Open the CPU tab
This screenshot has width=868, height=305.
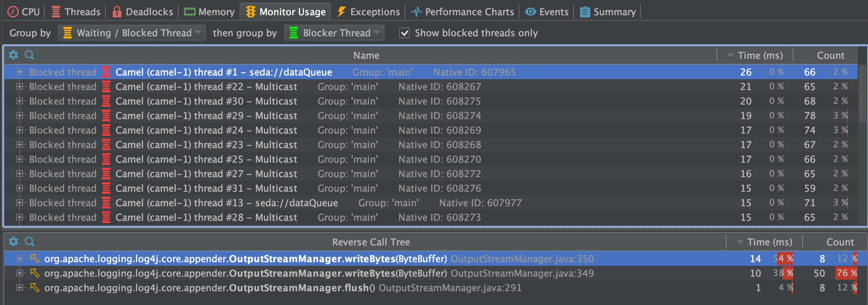24,12
